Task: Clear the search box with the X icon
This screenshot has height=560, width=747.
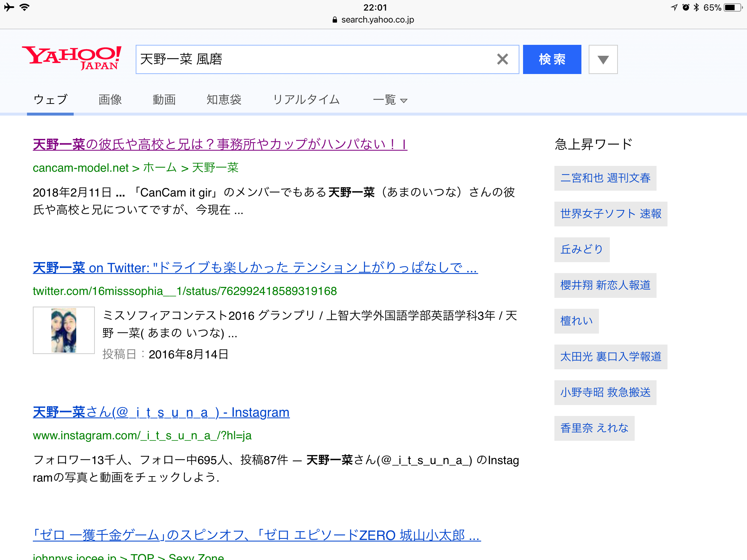Action: pos(502,59)
